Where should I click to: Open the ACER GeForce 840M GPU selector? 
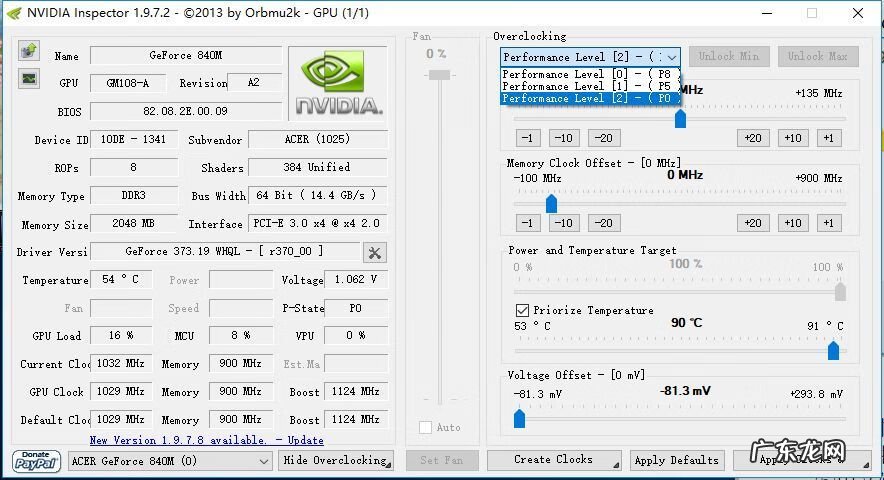pos(171,461)
